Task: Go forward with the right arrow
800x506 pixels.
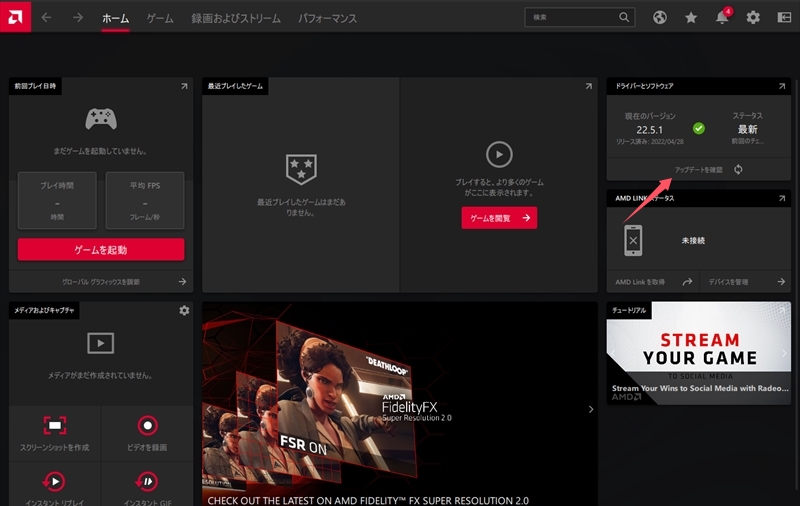Action: coord(78,18)
